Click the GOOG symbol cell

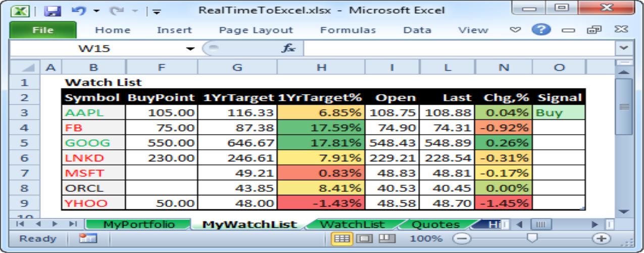93,143
